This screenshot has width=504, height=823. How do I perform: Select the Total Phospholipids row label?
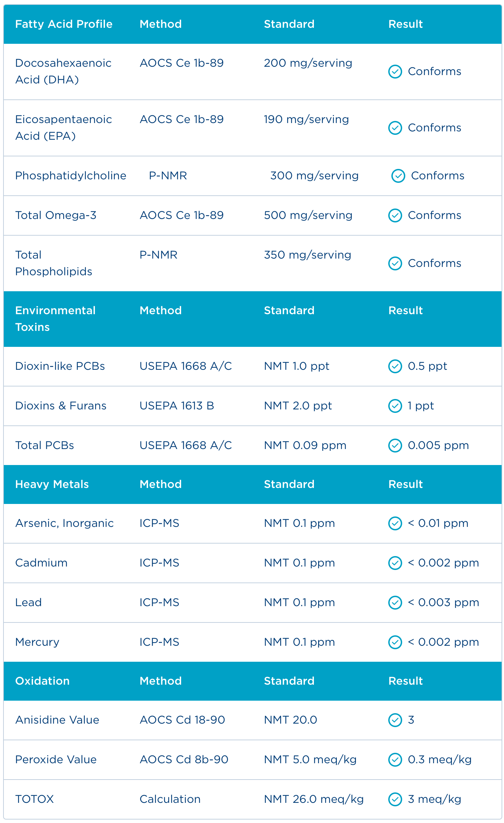pos(54,263)
